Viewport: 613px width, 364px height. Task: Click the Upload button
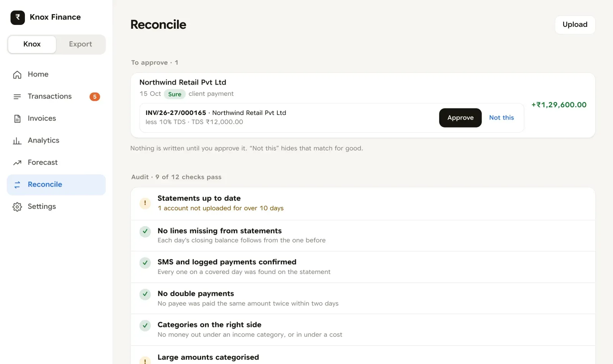[575, 25]
